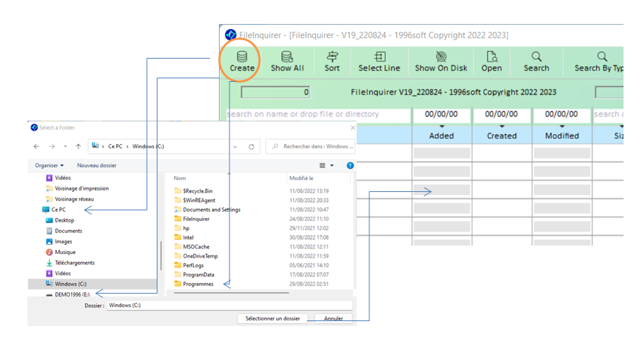Click the Ce PC breadcrumb segment
Viewport: 644px width, 355px height.
pos(115,147)
